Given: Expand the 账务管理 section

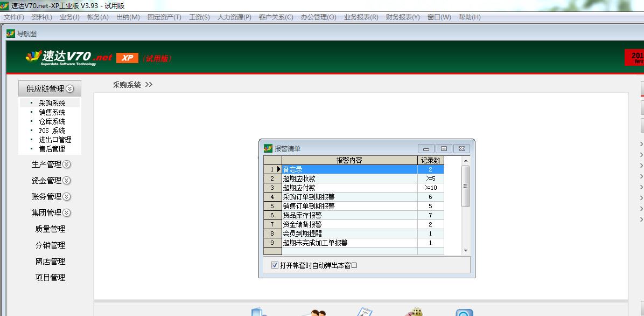Looking at the screenshot, I should click(x=51, y=197).
